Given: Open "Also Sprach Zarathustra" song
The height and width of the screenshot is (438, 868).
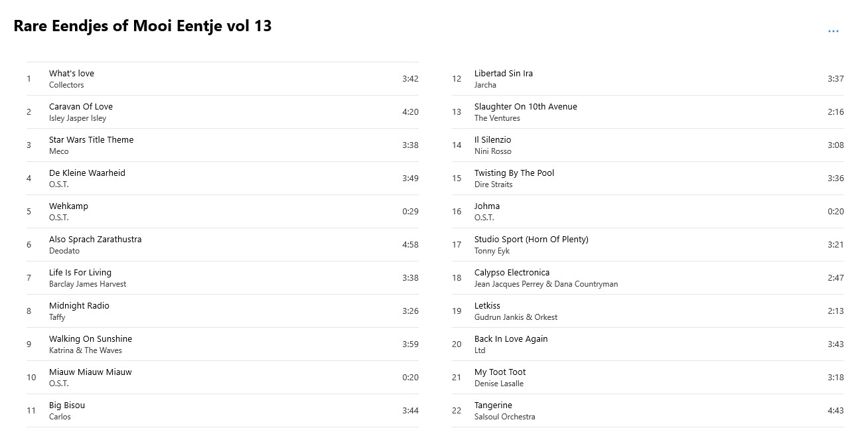Looking at the screenshot, I should pyautogui.click(x=222, y=245).
